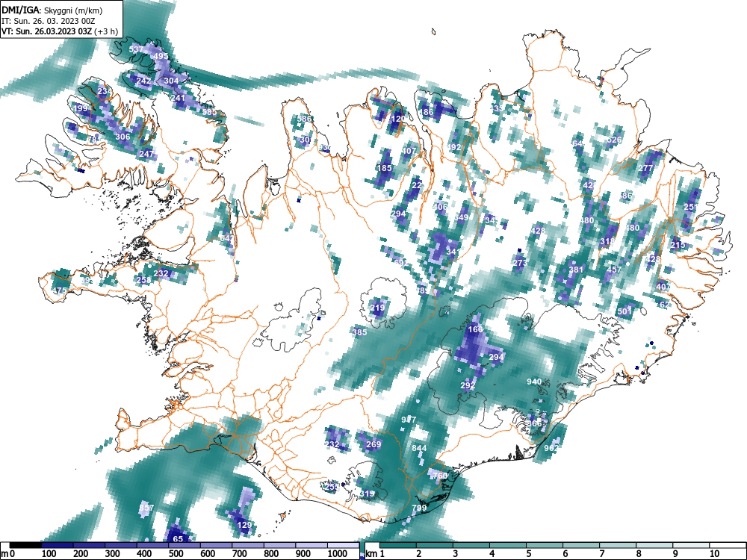
Task: Select the 306 visibility value
Action: coord(123,137)
